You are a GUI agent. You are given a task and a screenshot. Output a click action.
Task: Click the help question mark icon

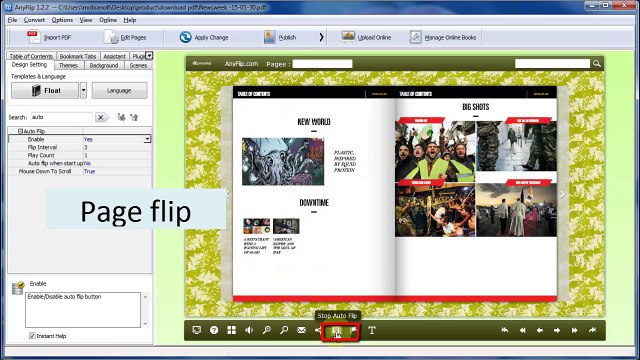(x=214, y=330)
